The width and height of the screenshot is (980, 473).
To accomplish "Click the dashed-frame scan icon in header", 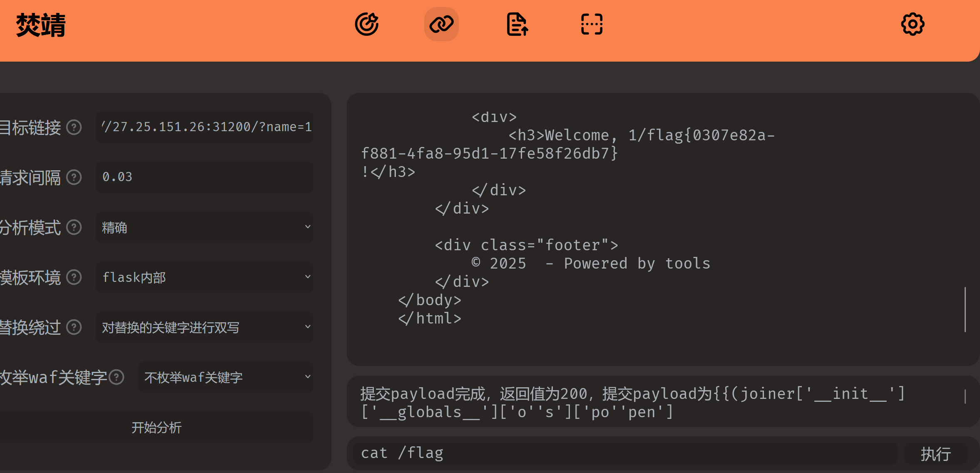I will click(x=592, y=24).
